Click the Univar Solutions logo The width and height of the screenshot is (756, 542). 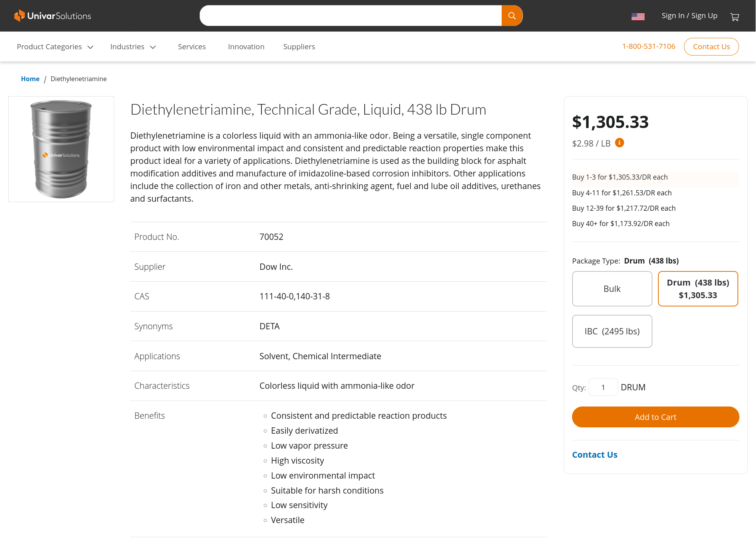point(53,16)
